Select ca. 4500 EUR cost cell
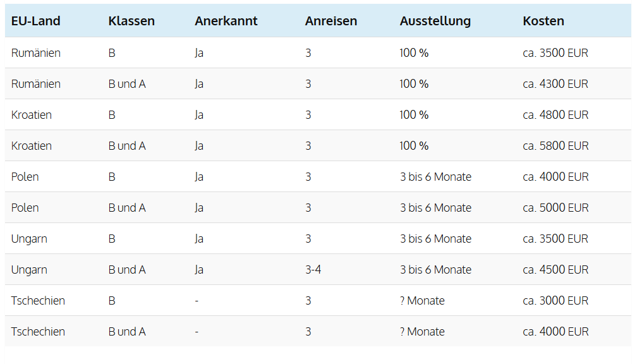The image size is (642, 364). (x=555, y=270)
